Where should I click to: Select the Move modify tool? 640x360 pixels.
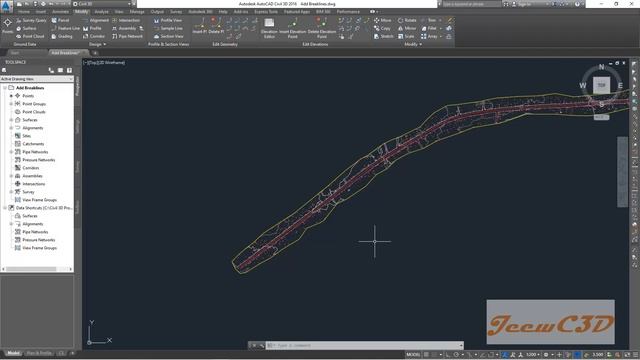(382, 20)
